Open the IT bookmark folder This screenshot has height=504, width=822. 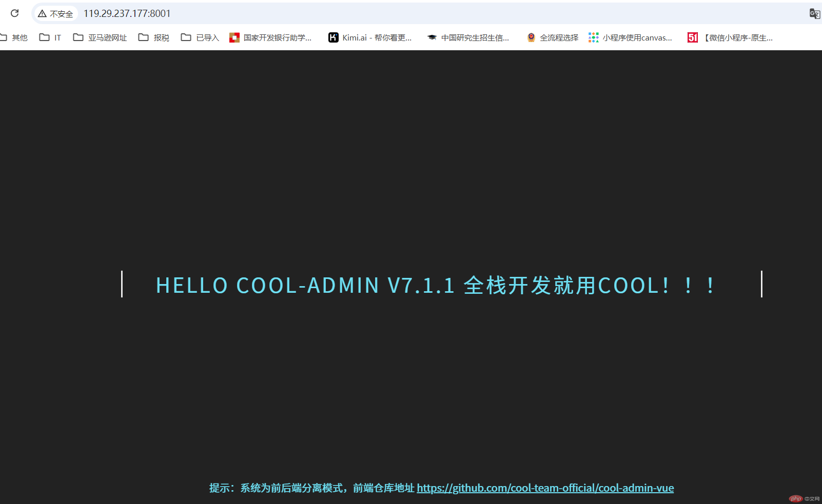pos(50,37)
